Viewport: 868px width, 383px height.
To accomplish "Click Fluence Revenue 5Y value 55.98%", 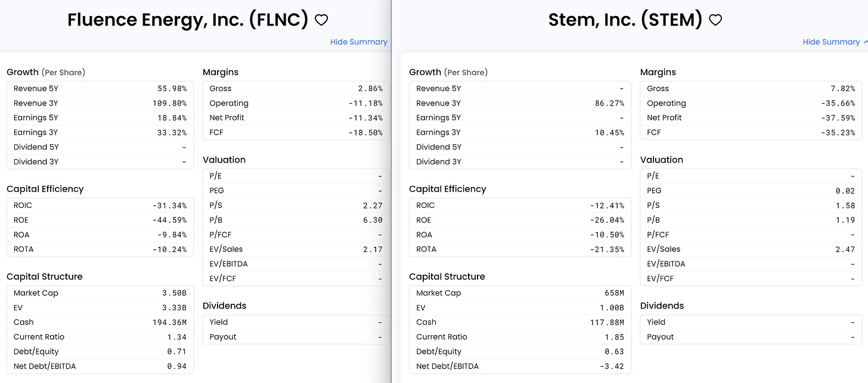I will click(172, 88).
